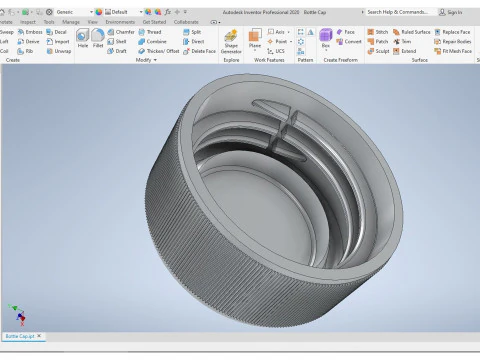
Task: Open the Axis dropdown arrow
Action: point(289,32)
